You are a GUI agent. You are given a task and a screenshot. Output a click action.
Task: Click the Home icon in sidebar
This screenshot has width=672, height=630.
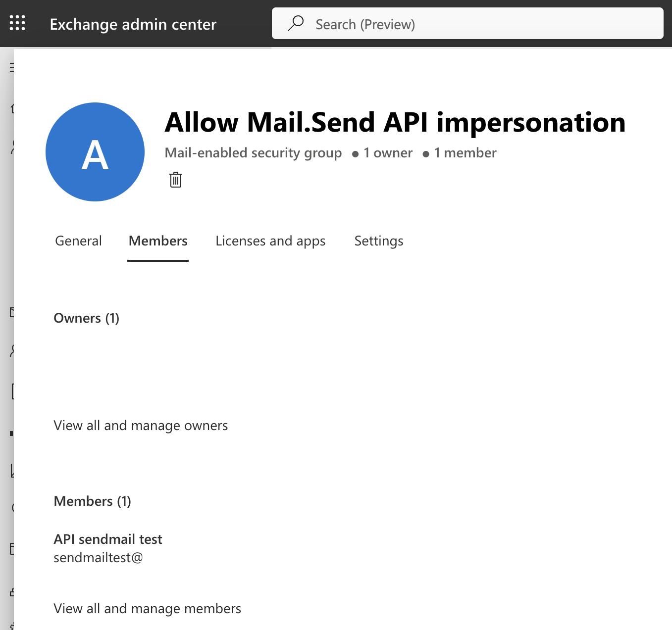12,108
